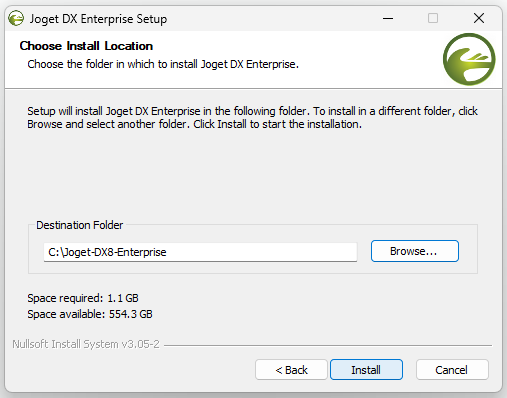Click the large green Joget logo

pyautogui.click(x=469, y=59)
